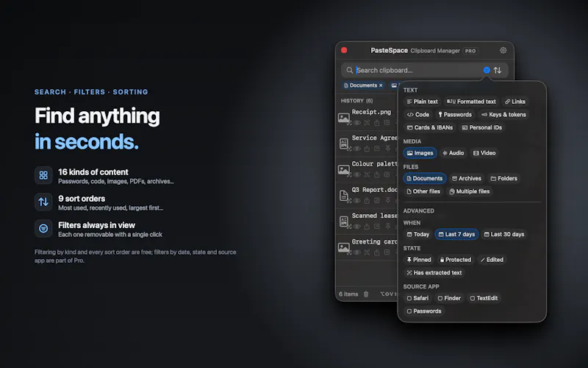The image size is (588, 368).
Task: Extract text from Greeting card scan icon
Action: click(x=367, y=252)
